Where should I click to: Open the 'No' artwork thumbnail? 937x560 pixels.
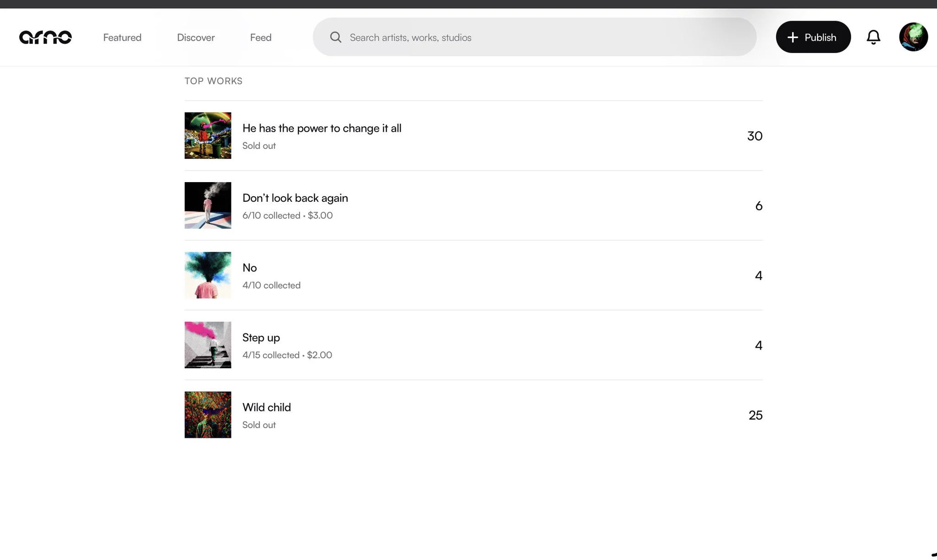tap(208, 275)
